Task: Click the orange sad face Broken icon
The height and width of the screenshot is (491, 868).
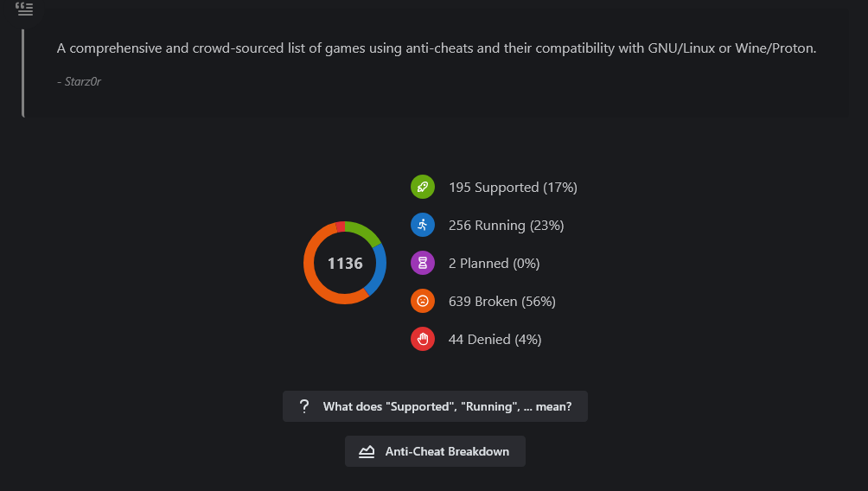Action: (x=423, y=301)
